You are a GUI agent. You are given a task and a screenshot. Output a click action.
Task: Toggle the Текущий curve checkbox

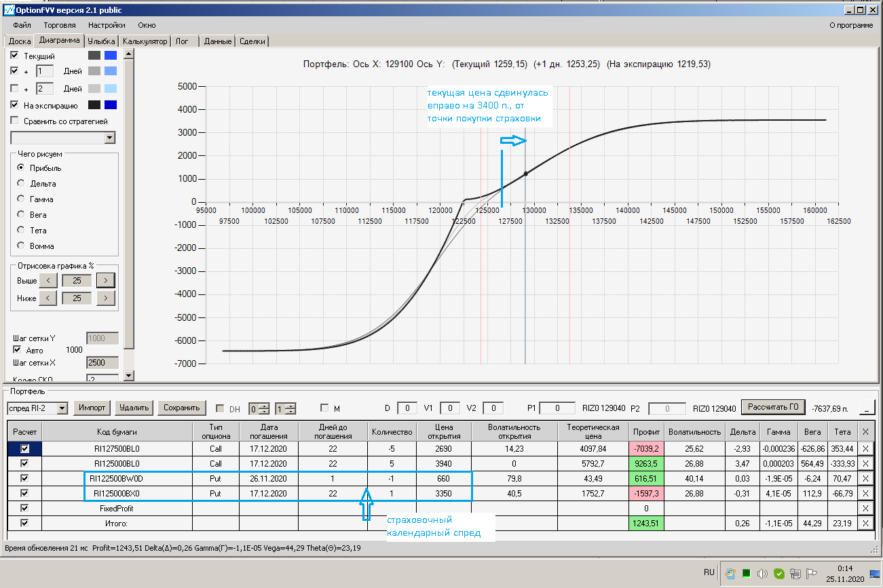coord(15,56)
